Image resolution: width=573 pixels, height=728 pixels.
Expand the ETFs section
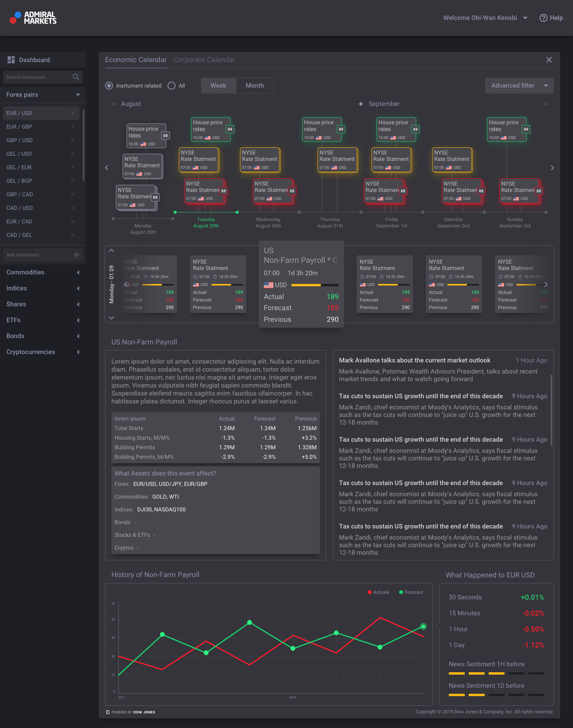78,320
